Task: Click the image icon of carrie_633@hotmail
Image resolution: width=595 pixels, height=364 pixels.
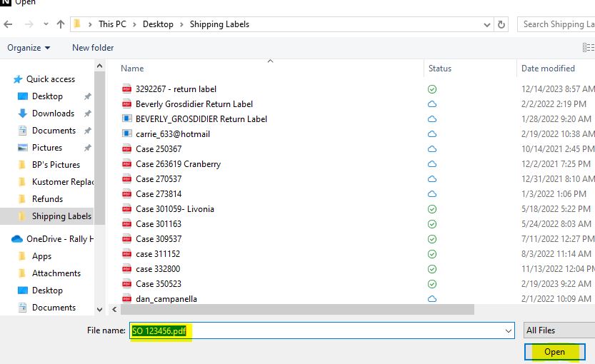Action: (126, 134)
